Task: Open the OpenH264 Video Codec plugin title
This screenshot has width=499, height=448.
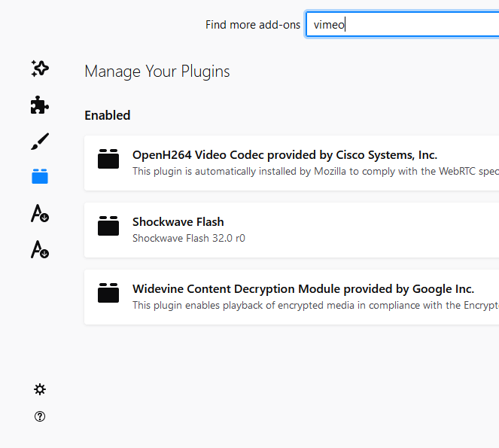Action: click(284, 155)
